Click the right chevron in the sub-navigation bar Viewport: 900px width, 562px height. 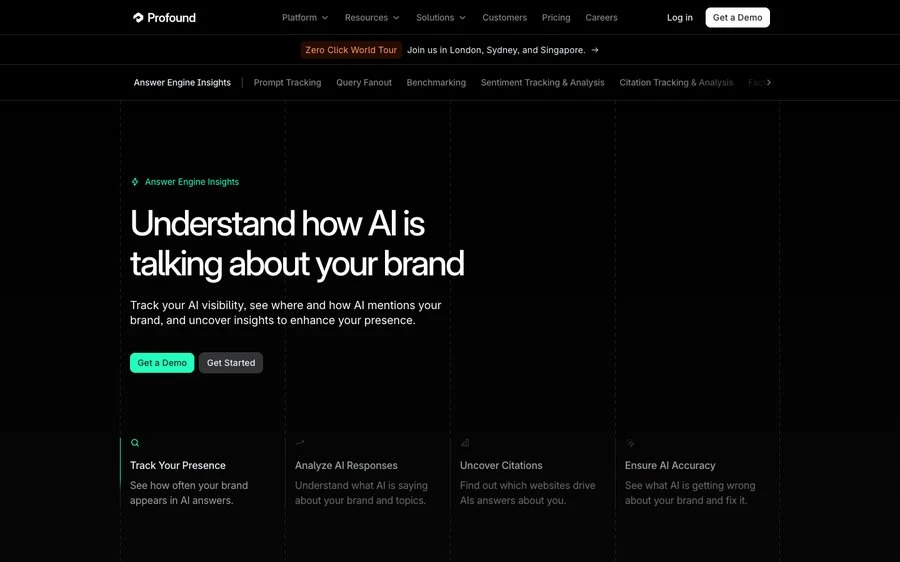pyautogui.click(x=769, y=82)
